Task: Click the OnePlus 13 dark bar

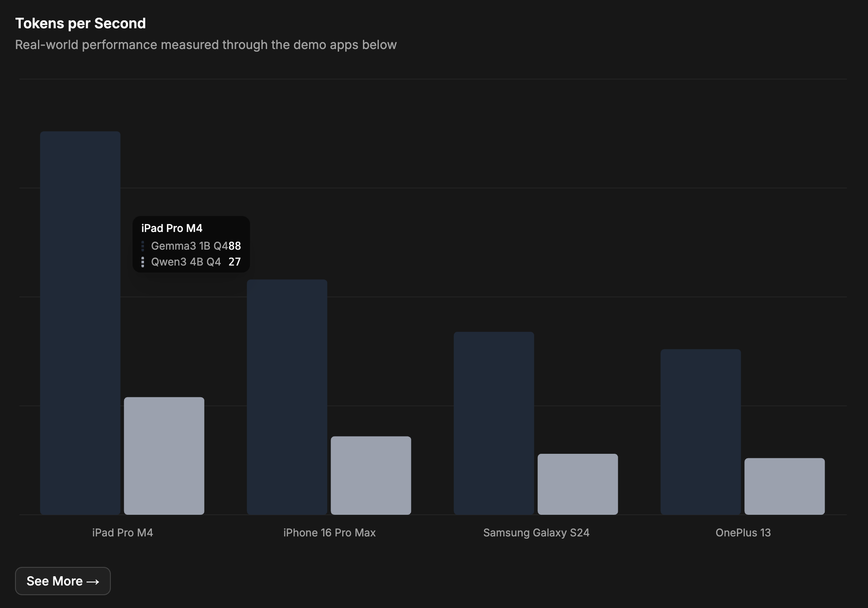Action: (701, 432)
